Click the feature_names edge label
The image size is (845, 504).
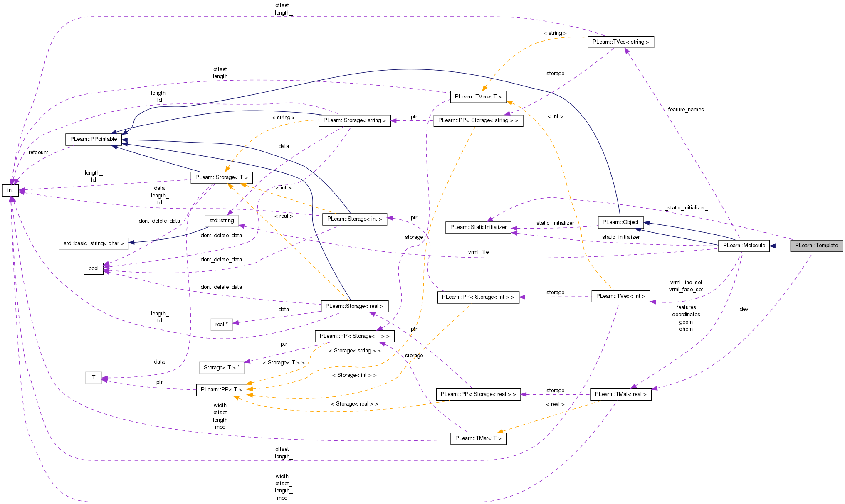pyautogui.click(x=686, y=110)
